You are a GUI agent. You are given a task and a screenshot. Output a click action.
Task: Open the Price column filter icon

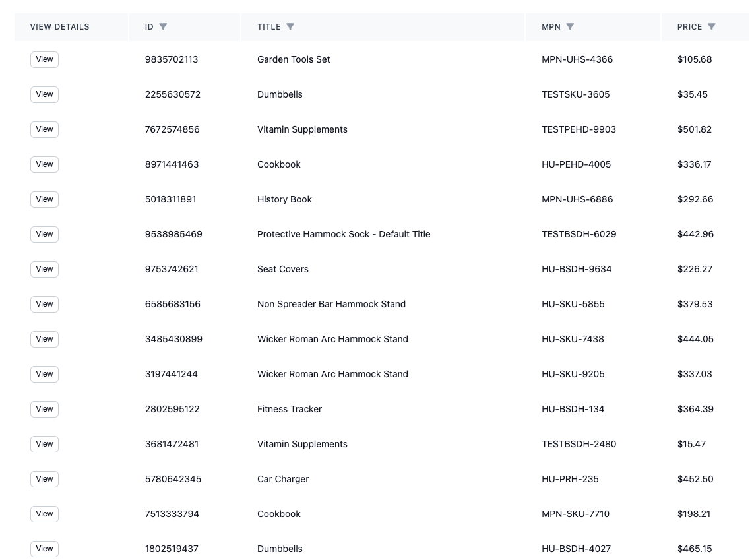pos(712,27)
